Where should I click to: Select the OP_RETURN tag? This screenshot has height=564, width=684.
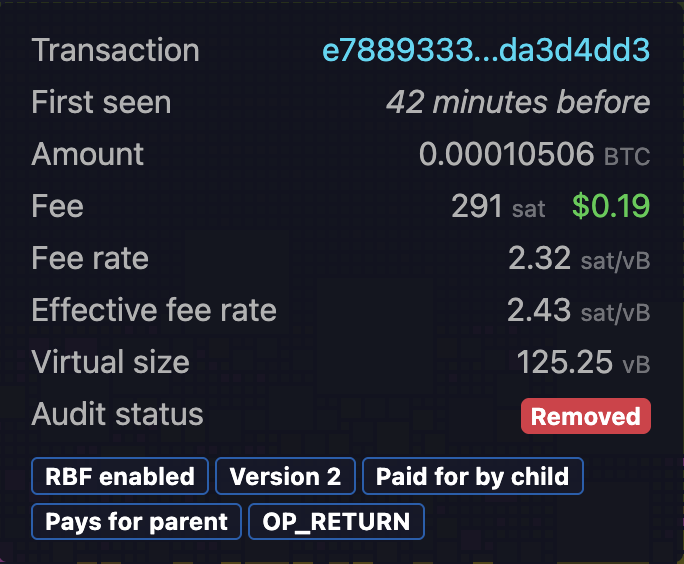[x=336, y=522]
